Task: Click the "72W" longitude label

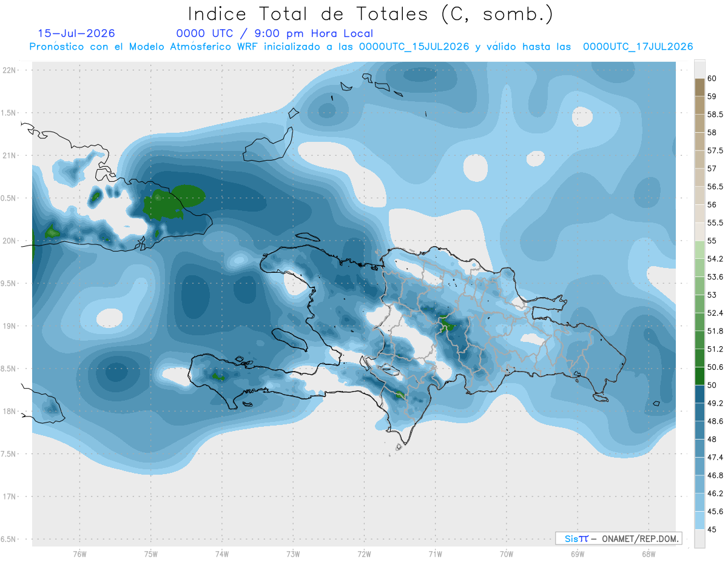Action: [x=364, y=554]
